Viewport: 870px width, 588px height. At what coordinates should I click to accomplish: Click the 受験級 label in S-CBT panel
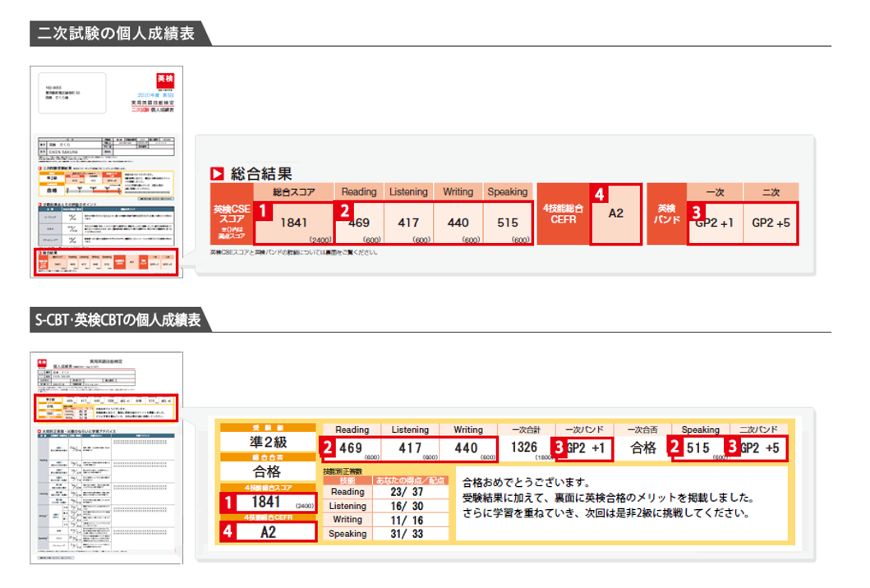pyautogui.click(x=268, y=428)
